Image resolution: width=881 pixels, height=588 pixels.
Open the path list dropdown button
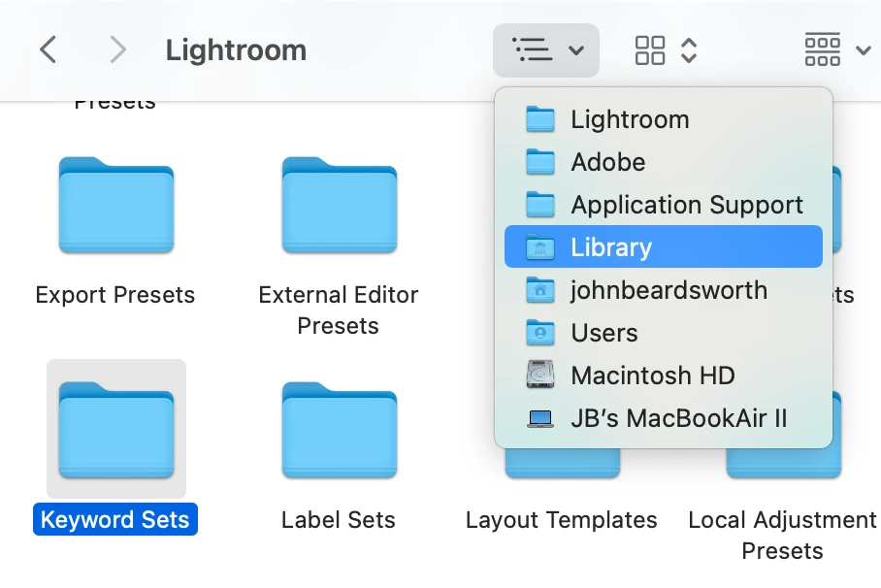pyautogui.click(x=545, y=50)
